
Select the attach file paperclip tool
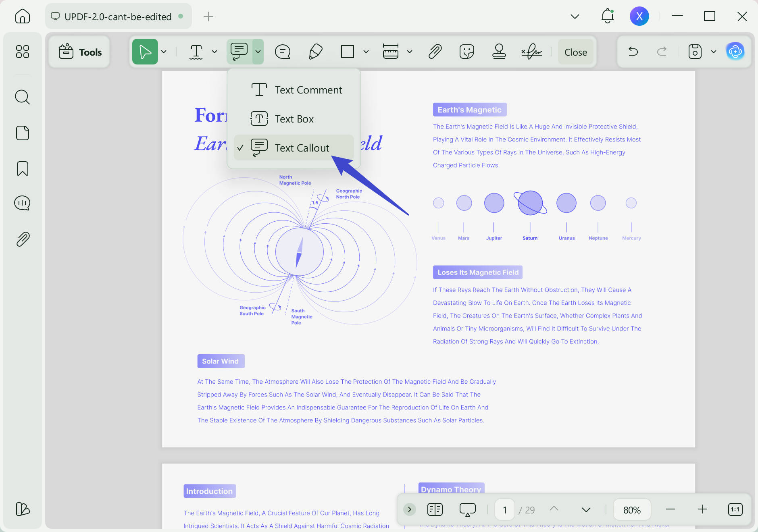point(435,52)
